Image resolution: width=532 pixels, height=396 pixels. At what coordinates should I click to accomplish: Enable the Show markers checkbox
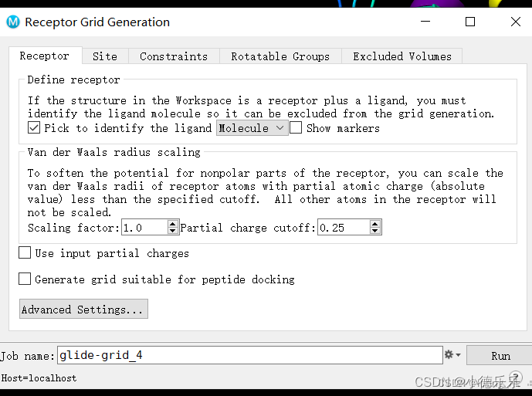296,128
